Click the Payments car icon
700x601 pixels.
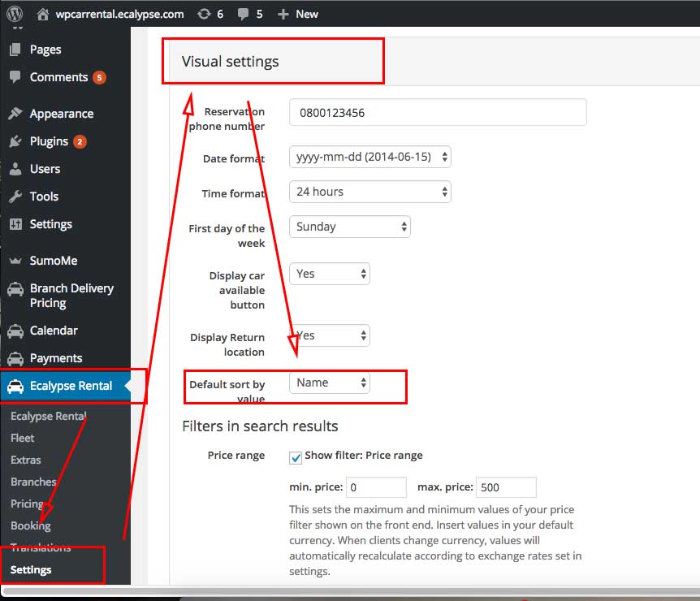(x=15, y=358)
